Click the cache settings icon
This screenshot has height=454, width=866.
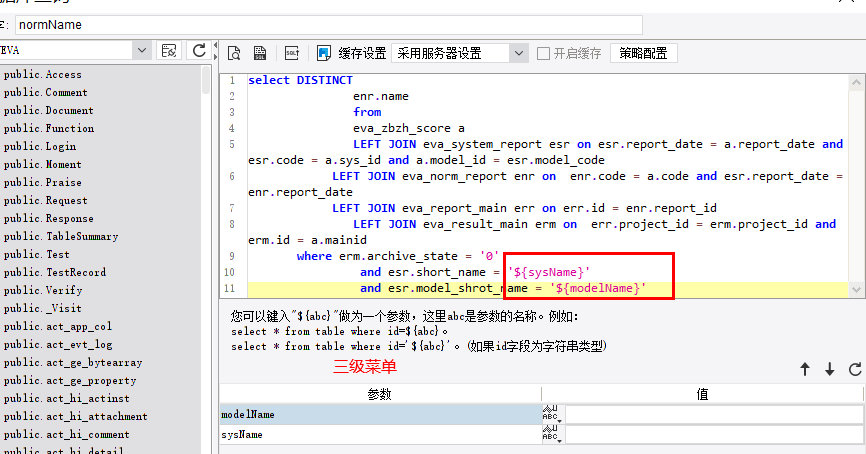point(324,53)
